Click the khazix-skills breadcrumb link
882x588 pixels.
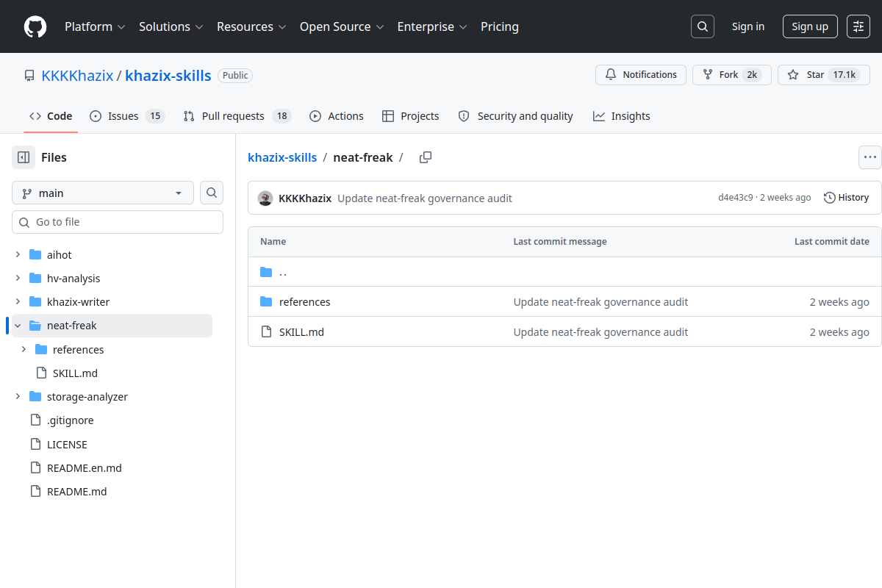tap(282, 157)
